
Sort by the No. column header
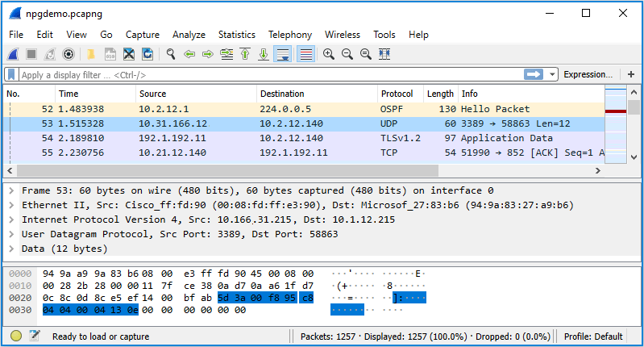coord(29,94)
